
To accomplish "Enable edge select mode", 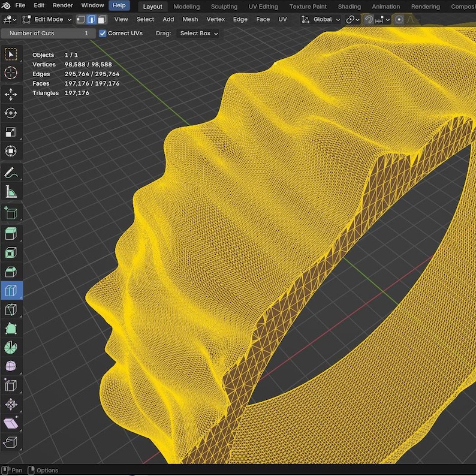I will (x=91, y=20).
